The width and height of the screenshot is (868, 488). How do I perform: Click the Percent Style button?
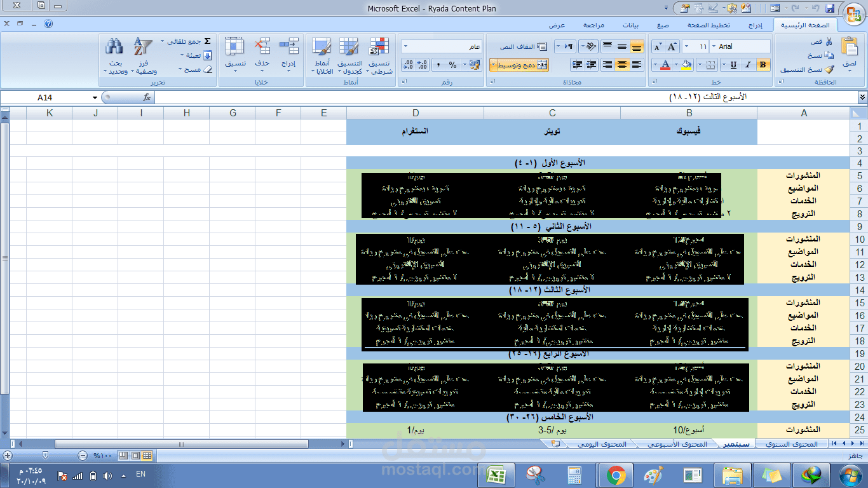click(x=452, y=65)
